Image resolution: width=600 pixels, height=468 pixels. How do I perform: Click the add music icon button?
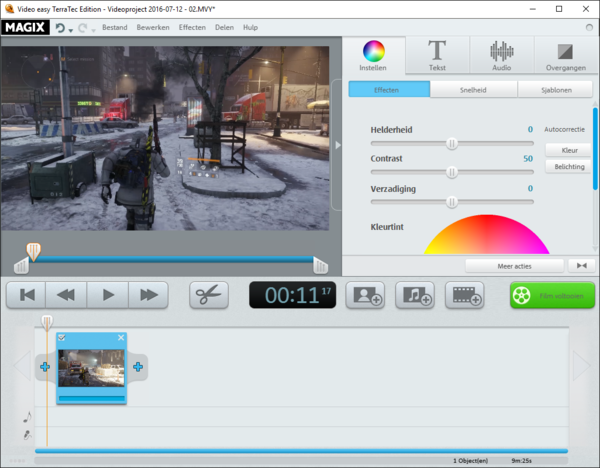[415, 295]
